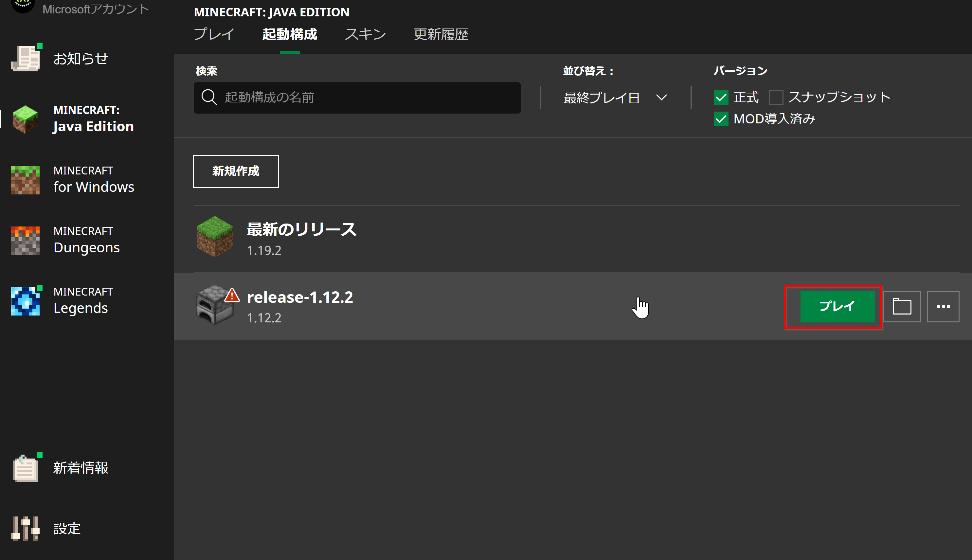Enable the スナップショット checkbox

tap(776, 97)
